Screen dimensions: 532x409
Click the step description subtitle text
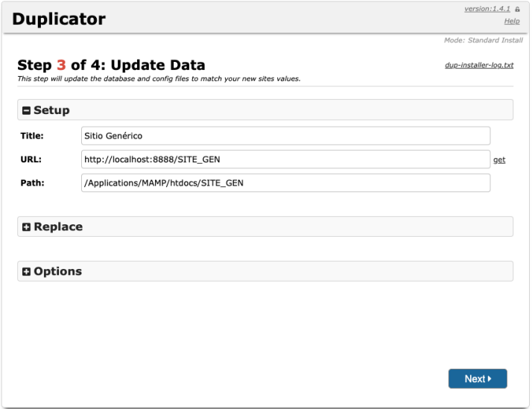(159, 79)
